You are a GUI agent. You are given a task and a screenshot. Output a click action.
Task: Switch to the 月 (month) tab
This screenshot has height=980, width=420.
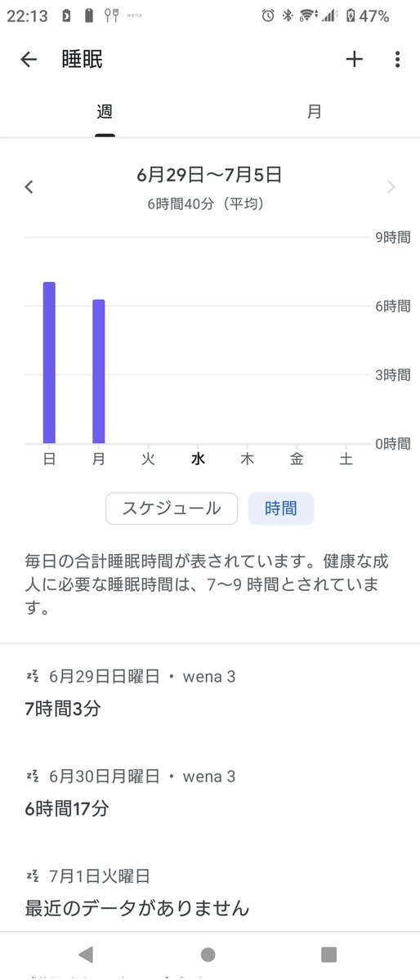(x=315, y=112)
